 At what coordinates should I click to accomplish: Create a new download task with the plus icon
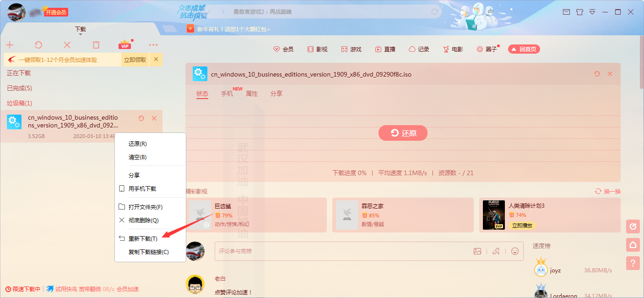[10, 44]
